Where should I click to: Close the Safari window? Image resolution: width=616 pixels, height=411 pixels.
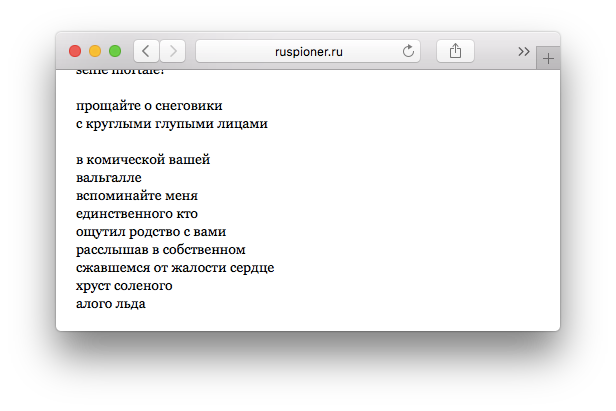click(x=75, y=51)
